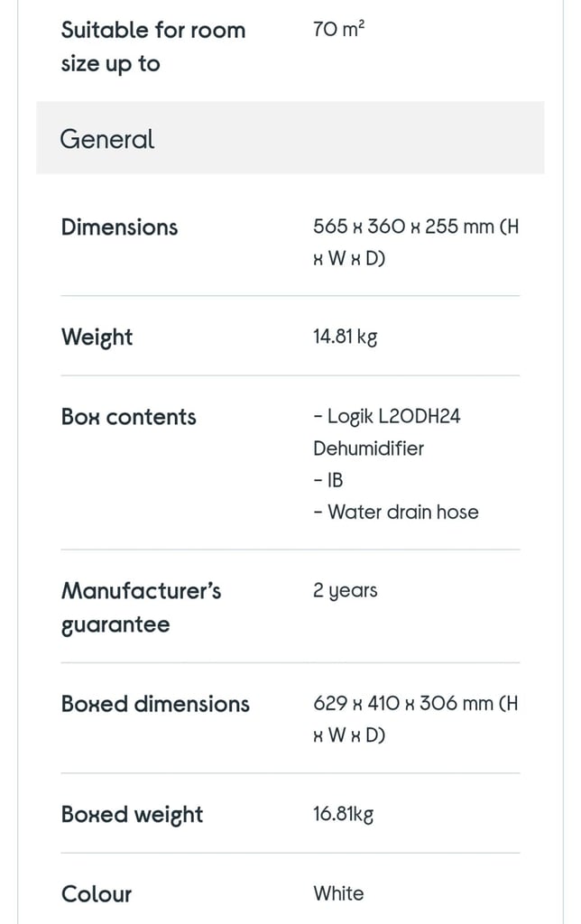Click the IB box contents entry

click(328, 480)
